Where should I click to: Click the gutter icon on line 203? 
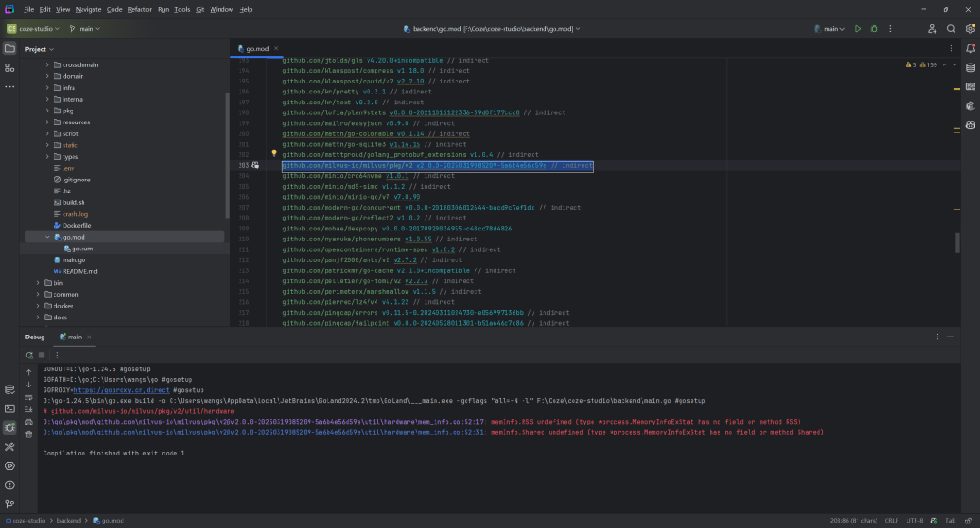click(x=255, y=166)
